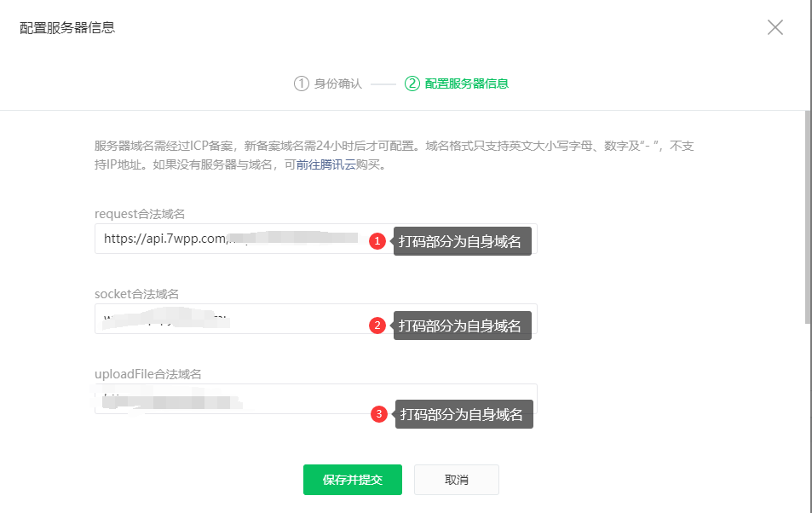Click the third 打码部分为自身域名 tooltip label

tap(464, 415)
